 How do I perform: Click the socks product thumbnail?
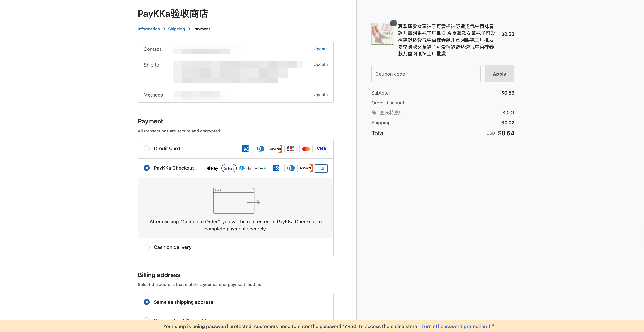pos(382,34)
